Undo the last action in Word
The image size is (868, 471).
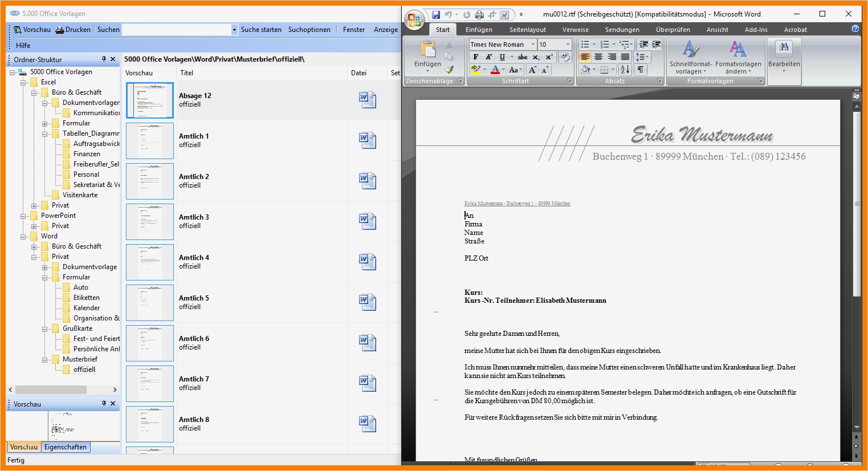click(x=449, y=15)
